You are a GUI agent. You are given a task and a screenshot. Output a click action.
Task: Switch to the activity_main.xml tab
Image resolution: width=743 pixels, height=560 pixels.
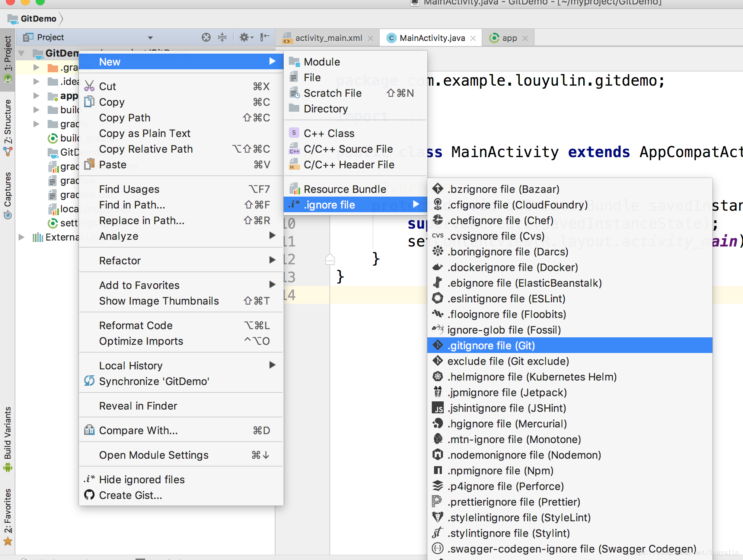(328, 38)
